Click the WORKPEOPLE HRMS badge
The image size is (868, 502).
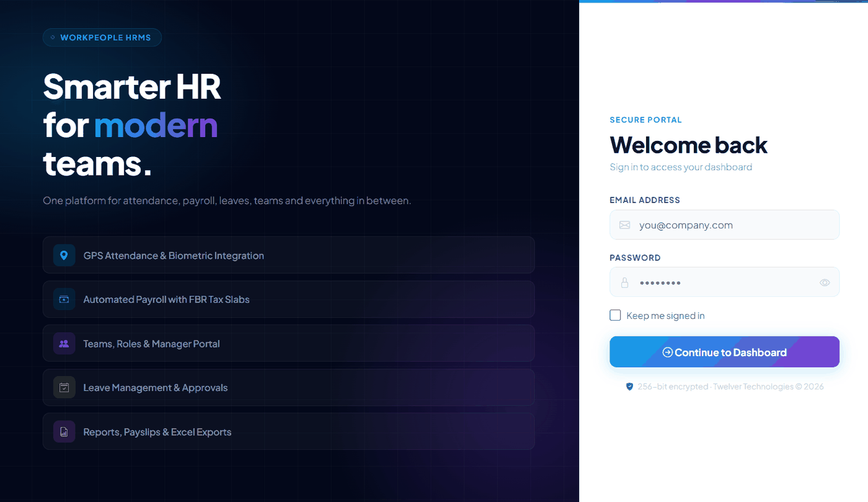click(x=102, y=38)
